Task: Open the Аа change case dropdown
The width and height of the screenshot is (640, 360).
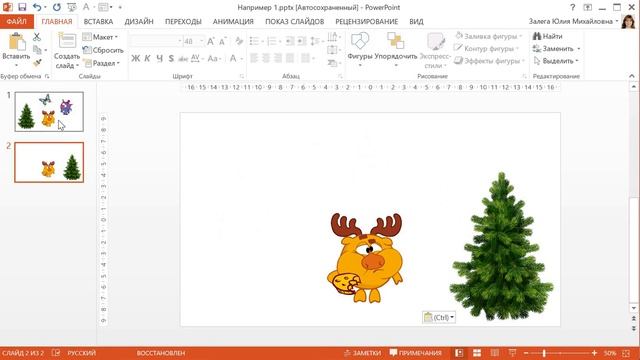Action: click(x=214, y=59)
